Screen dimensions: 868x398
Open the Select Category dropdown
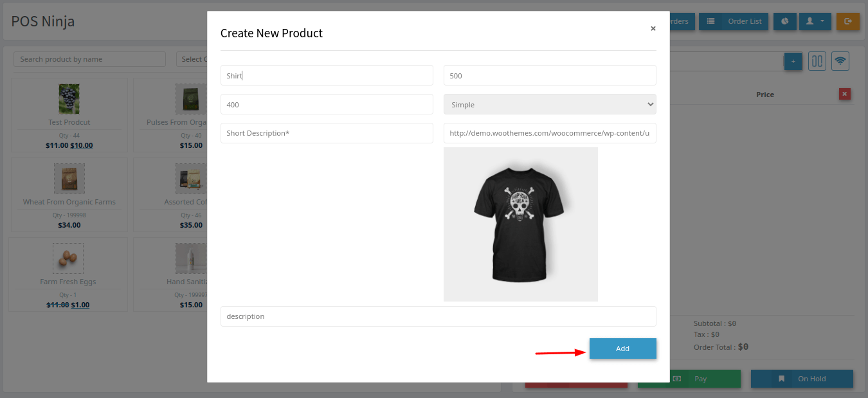coord(192,59)
